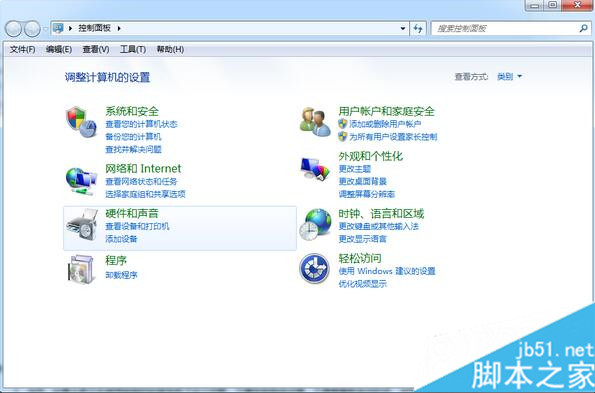Open the 轻松访问 heading
This screenshot has width=595, height=393.
pyautogui.click(x=360, y=258)
